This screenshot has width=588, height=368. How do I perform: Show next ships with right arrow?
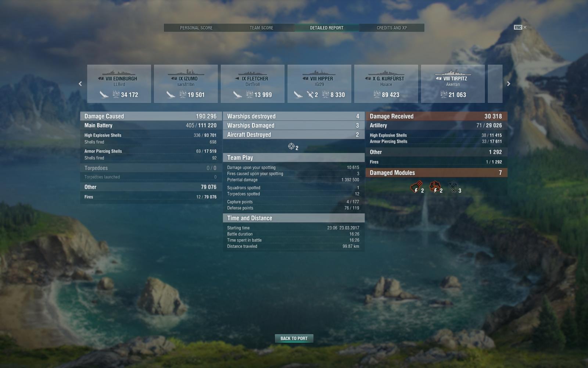pos(509,84)
